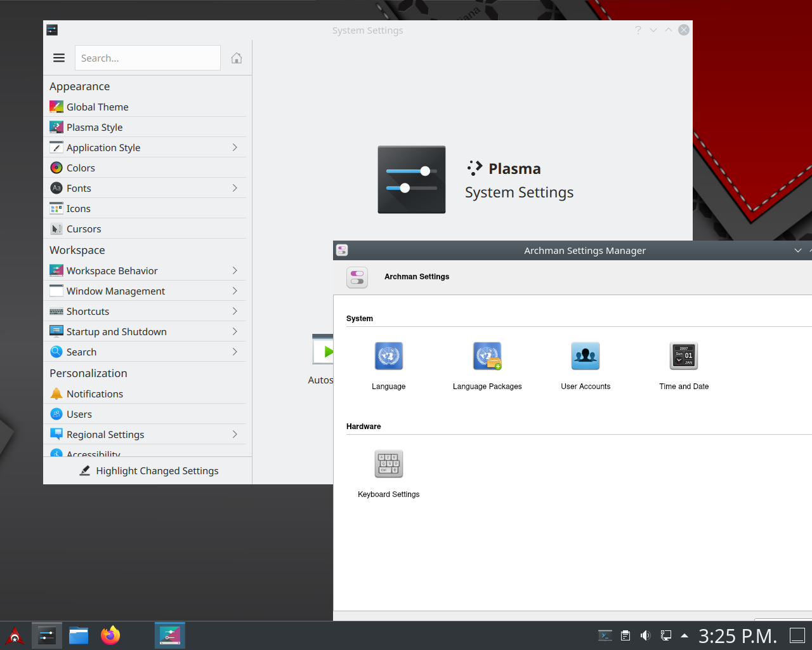This screenshot has width=812, height=650.
Task: Open the Keyboard Settings icon
Action: [x=389, y=464]
